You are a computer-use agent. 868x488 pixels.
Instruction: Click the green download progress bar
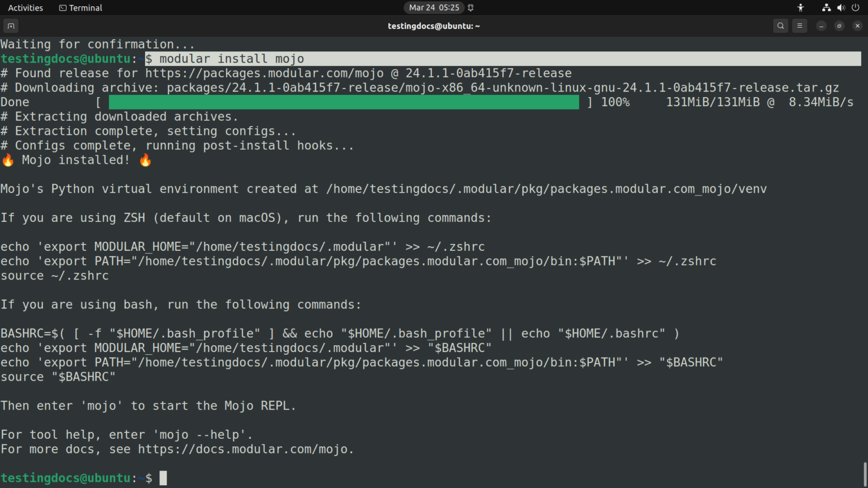(x=343, y=102)
